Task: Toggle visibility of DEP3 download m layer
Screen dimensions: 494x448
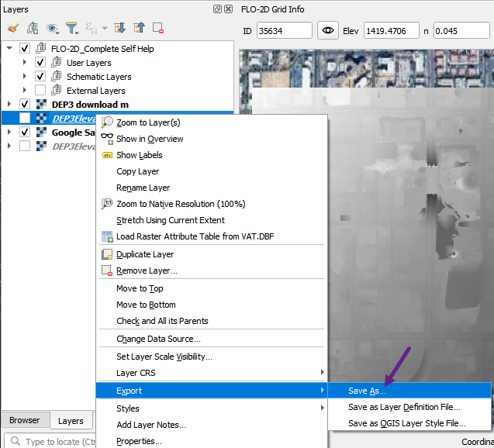Action: (x=25, y=105)
